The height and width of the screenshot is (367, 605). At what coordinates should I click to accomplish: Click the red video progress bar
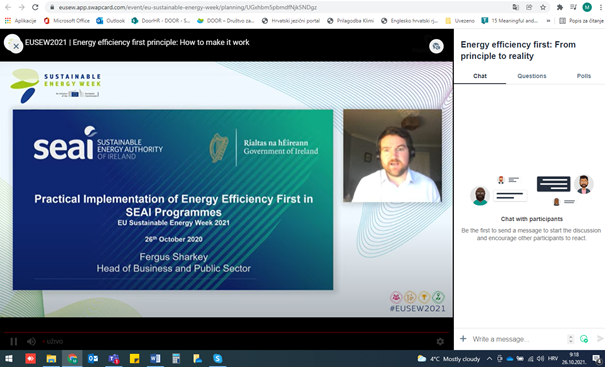(226, 332)
